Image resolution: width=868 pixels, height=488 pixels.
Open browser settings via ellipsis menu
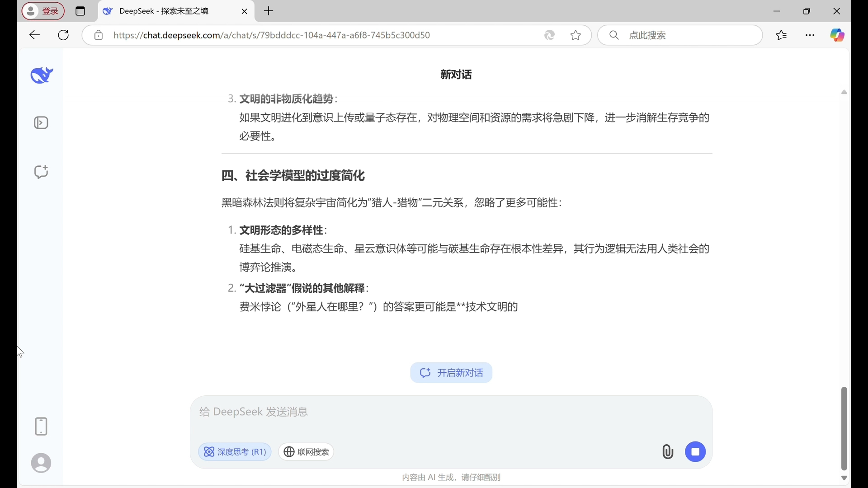click(x=810, y=35)
